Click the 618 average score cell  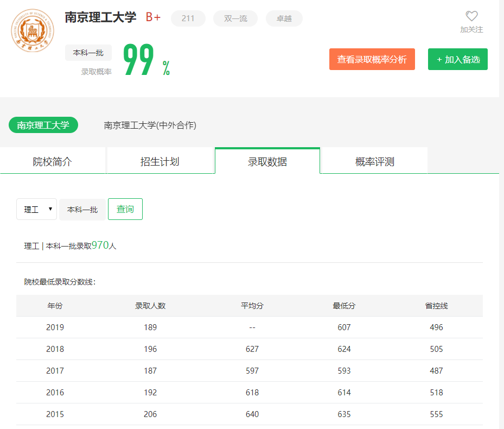(x=252, y=392)
